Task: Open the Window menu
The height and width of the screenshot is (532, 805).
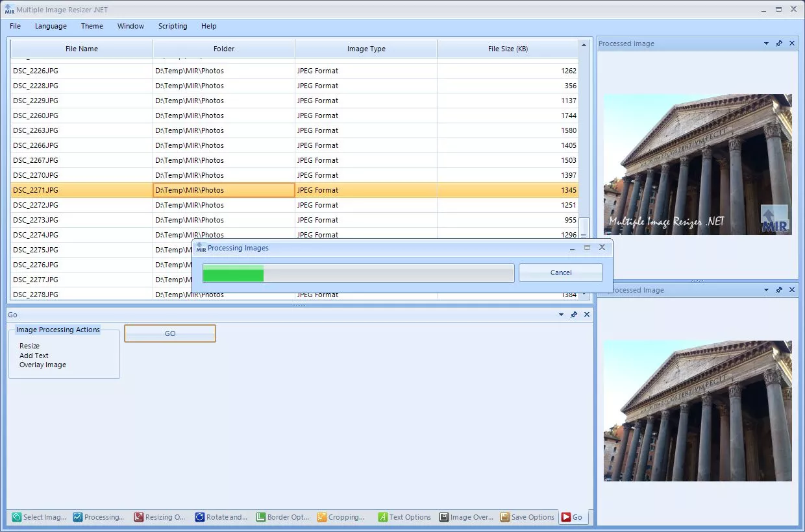Action: pos(130,26)
